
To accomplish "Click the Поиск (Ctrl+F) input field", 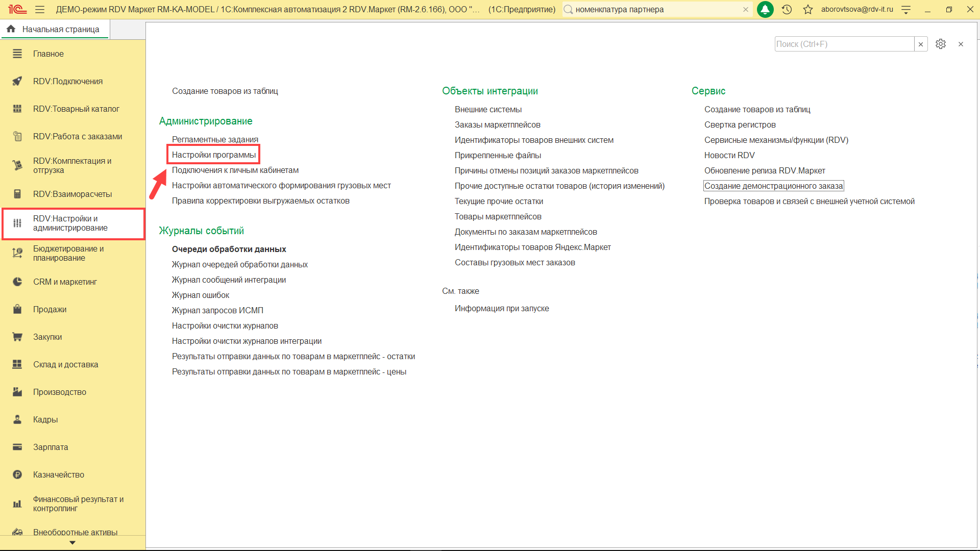I will click(x=843, y=44).
